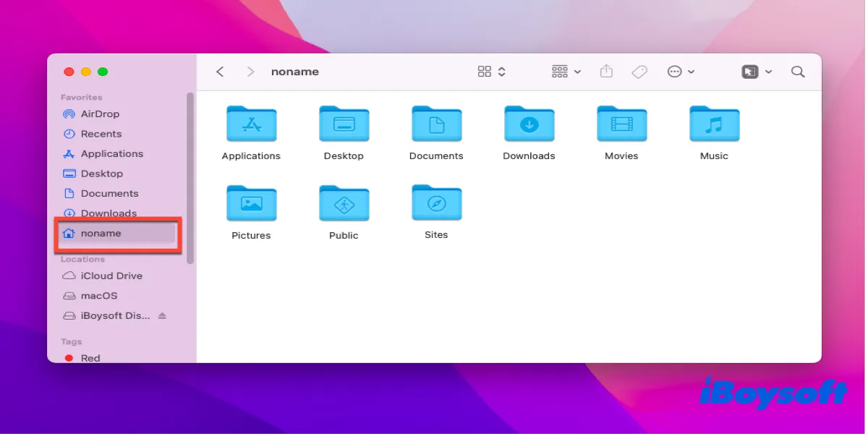Click the Edit Tags toolbar icon
Viewport: 868px width, 434px height.
639,72
